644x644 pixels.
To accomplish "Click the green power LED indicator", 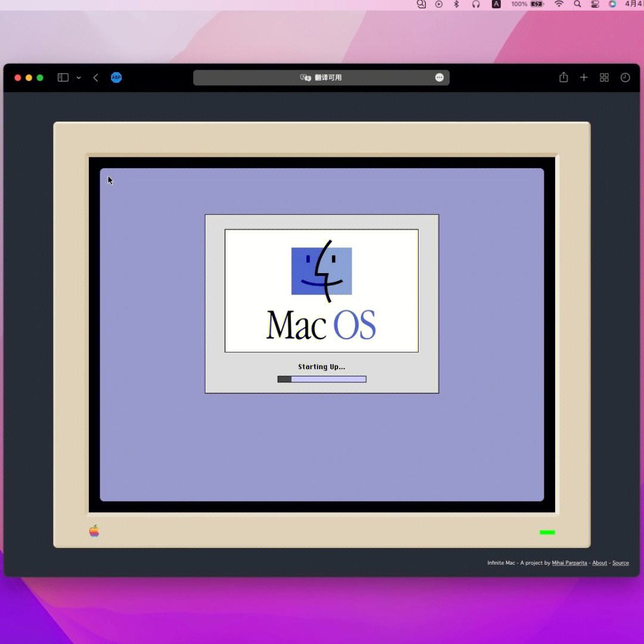I will 547,532.
